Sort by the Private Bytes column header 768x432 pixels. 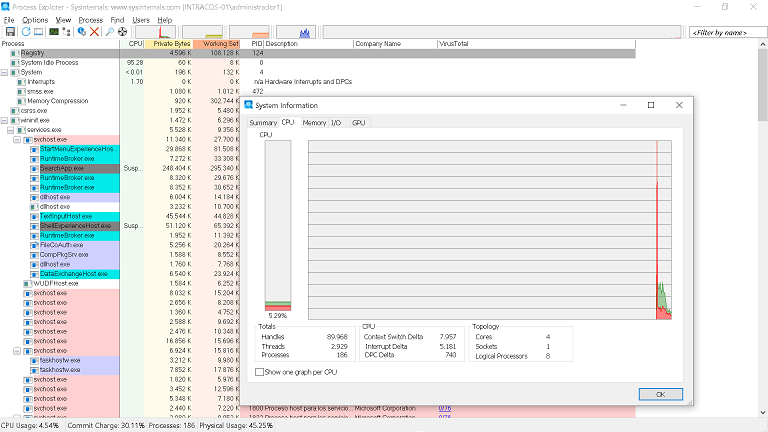click(168, 44)
